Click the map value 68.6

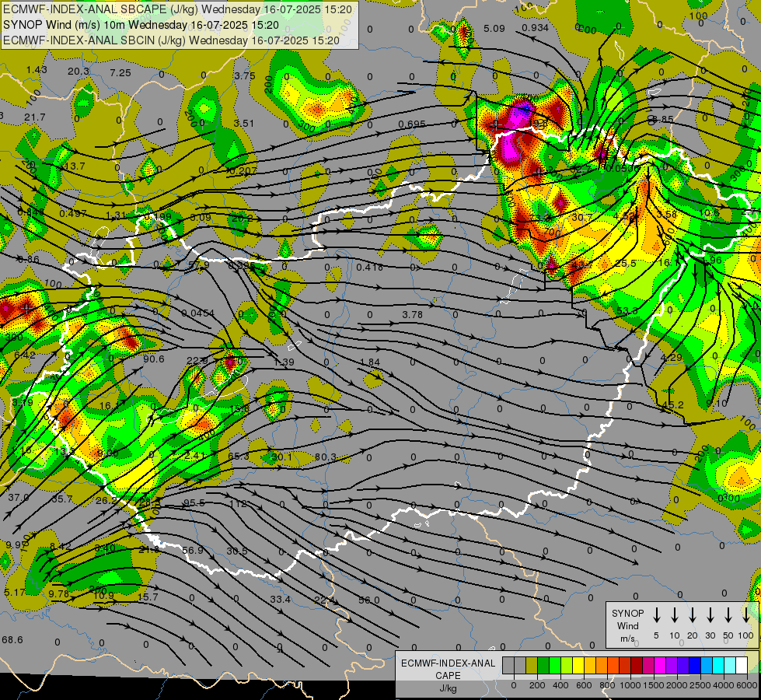(12, 640)
